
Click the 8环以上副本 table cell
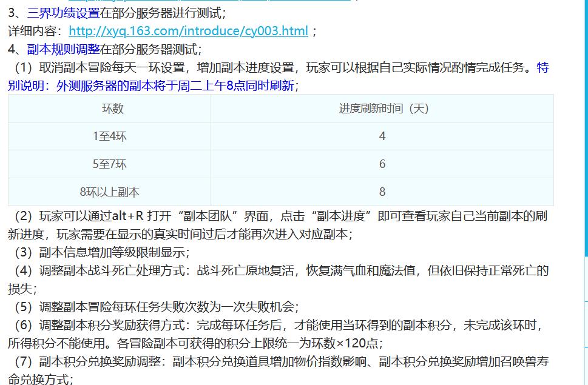pos(108,191)
